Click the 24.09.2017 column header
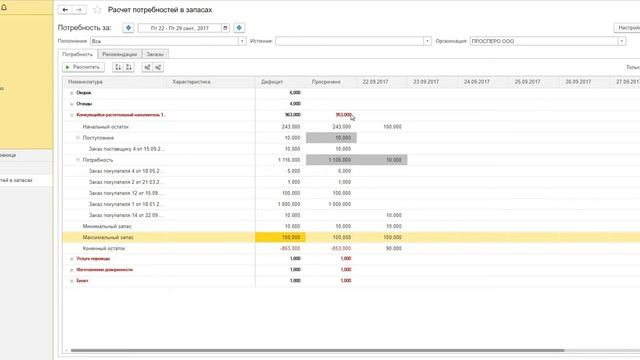The width and height of the screenshot is (640, 360). point(483,82)
